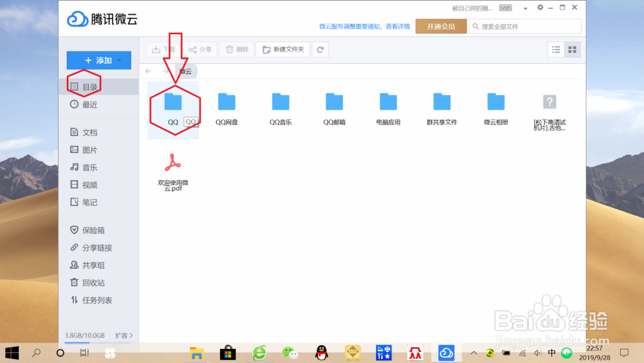Open the 添加 dropdown arrow
The image size is (644, 363).
(120, 61)
